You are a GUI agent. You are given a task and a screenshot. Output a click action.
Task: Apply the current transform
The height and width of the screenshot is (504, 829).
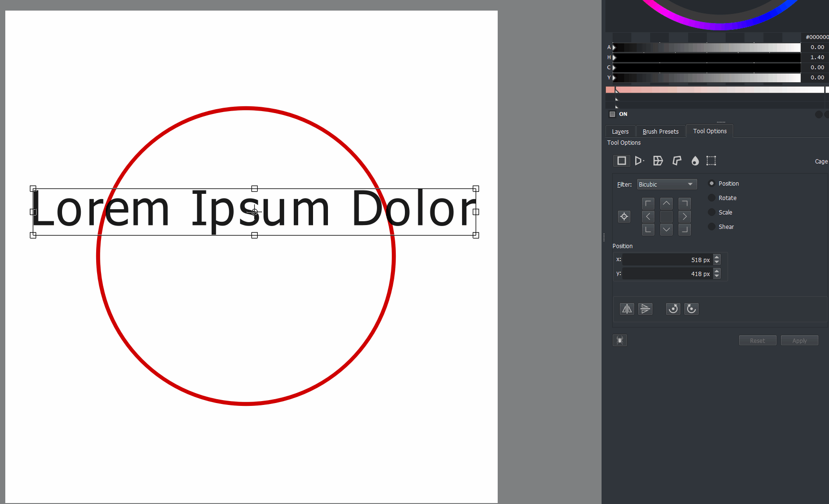(799, 340)
